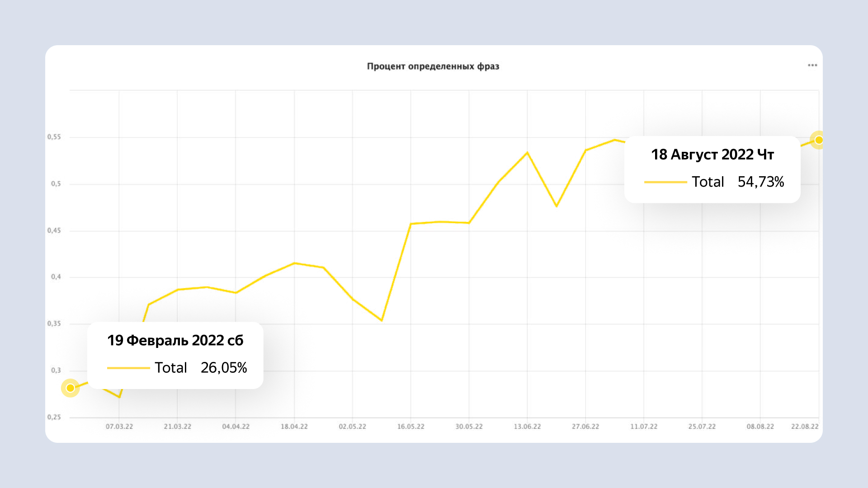The image size is (868, 488).
Task: Click the Total 54,73% value in August tooltip
Action: coord(761,182)
